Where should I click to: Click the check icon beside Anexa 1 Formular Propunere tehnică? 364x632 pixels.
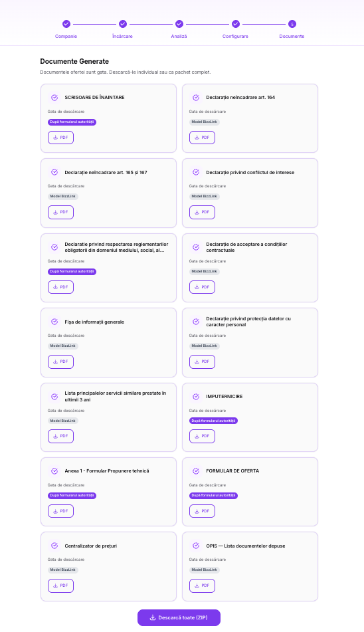(x=54, y=471)
